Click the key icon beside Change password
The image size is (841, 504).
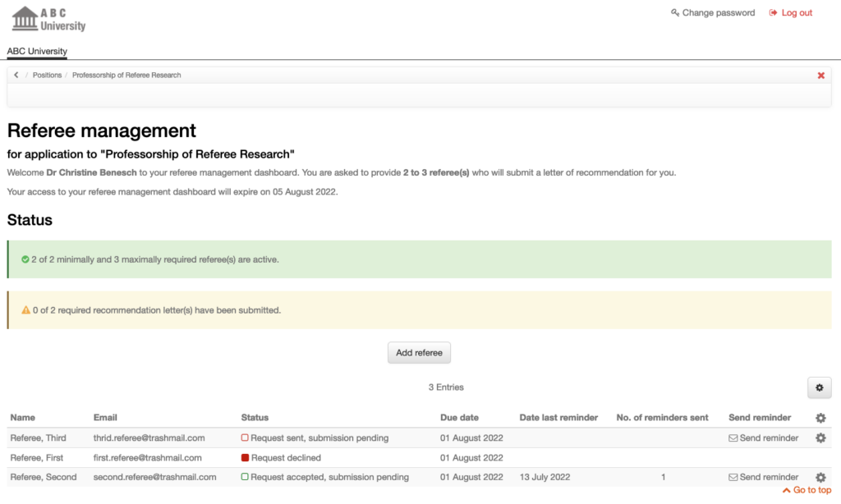(674, 12)
